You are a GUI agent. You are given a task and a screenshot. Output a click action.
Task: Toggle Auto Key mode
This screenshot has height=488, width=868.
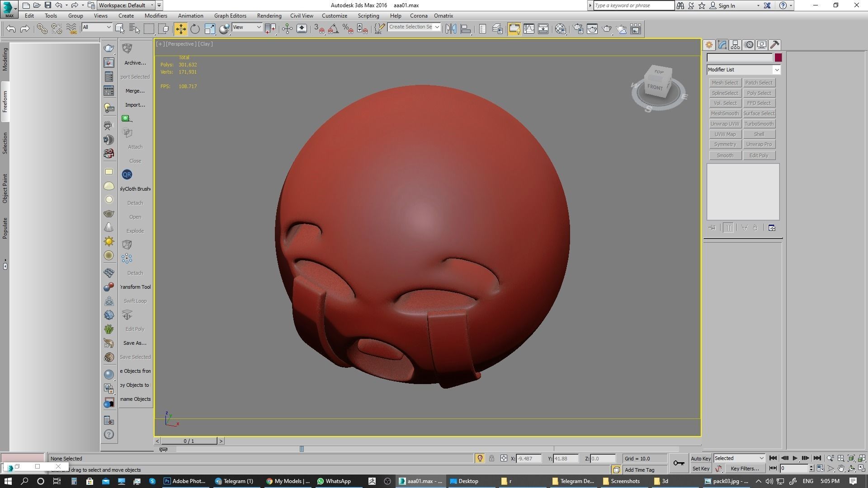[701, 459]
